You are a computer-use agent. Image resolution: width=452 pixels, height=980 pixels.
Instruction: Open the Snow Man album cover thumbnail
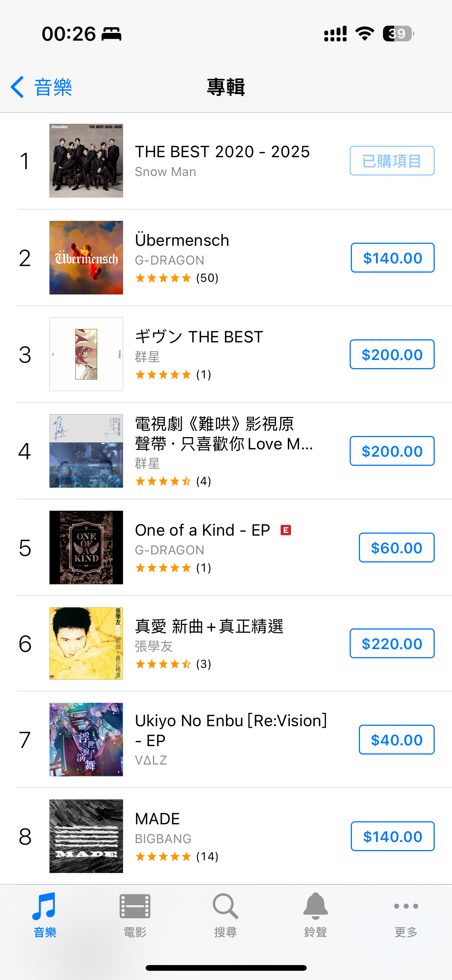[86, 161]
